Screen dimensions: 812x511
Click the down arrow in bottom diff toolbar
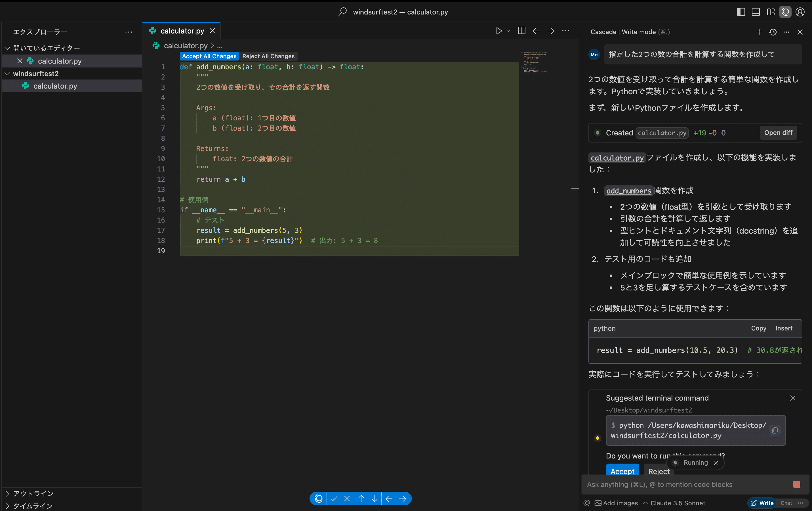tap(375, 499)
